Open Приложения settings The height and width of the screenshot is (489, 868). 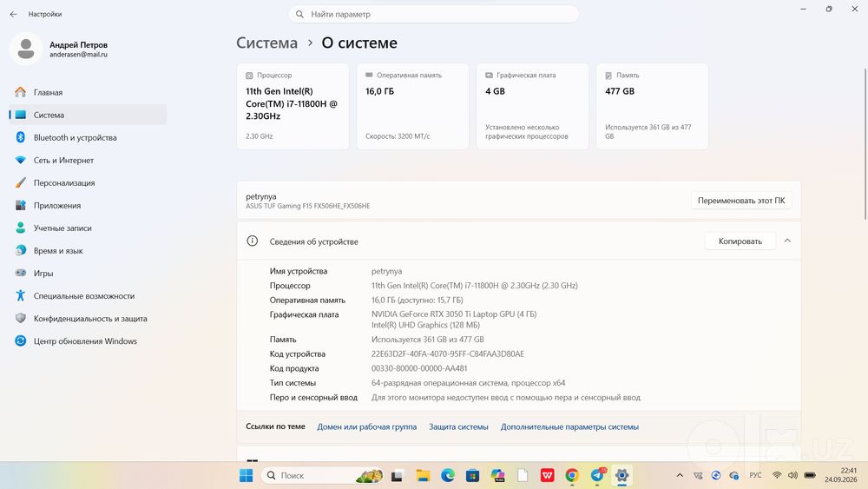88,206
